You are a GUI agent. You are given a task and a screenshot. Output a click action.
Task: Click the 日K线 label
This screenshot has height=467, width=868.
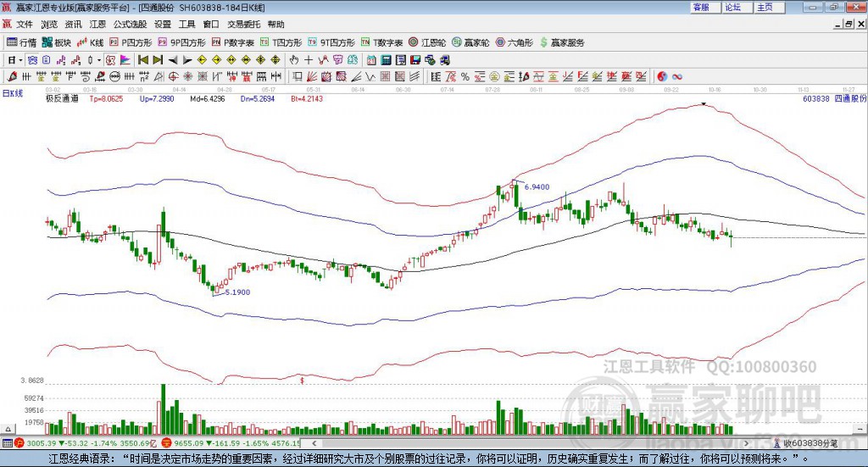pyautogui.click(x=12, y=93)
